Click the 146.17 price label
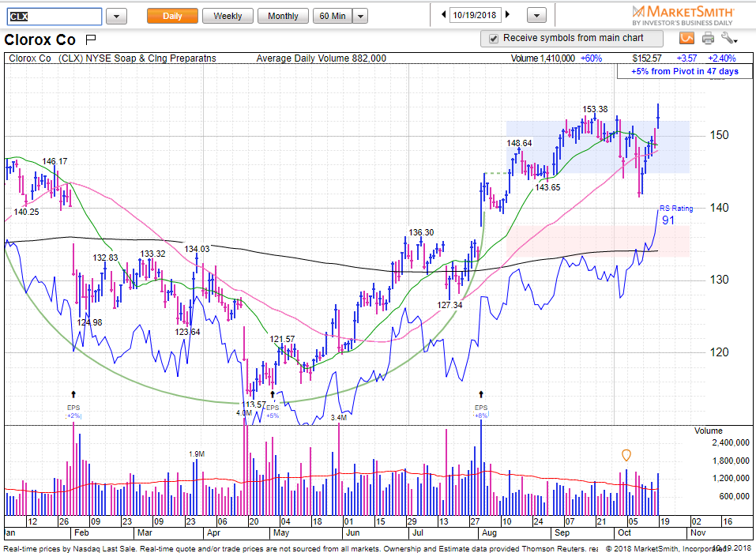This screenshot has width=756, height=553. coord(55,161)
